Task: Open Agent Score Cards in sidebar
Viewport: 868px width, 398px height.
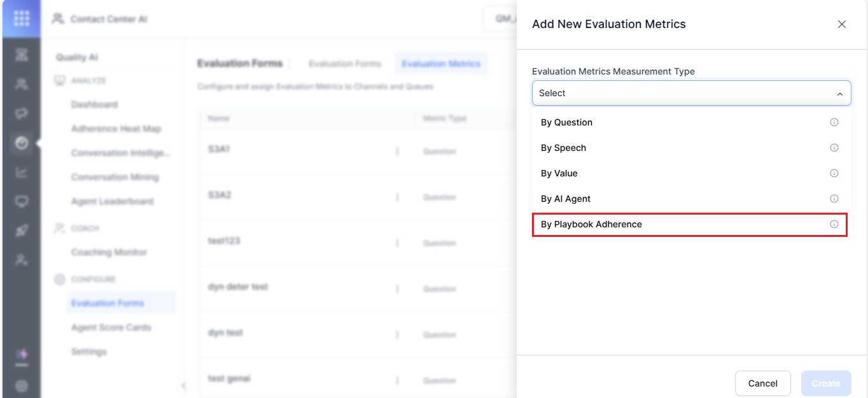Action: click(111, 327)
